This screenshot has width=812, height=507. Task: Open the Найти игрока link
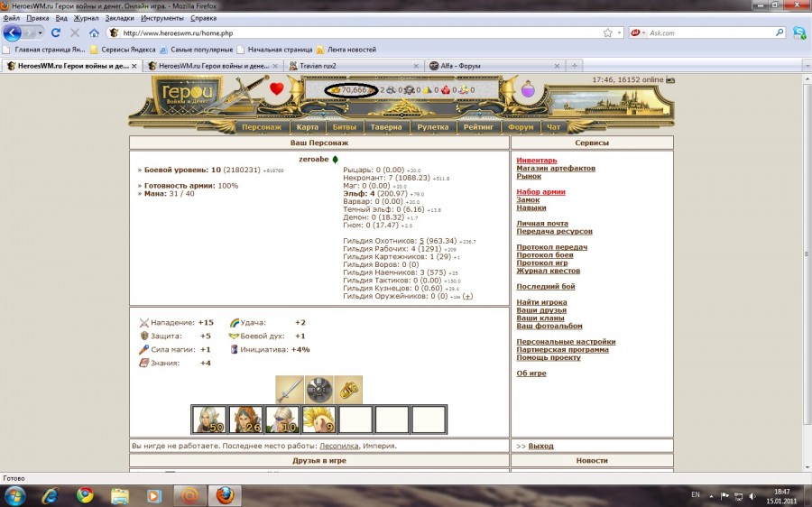click(x=541, y=302)
